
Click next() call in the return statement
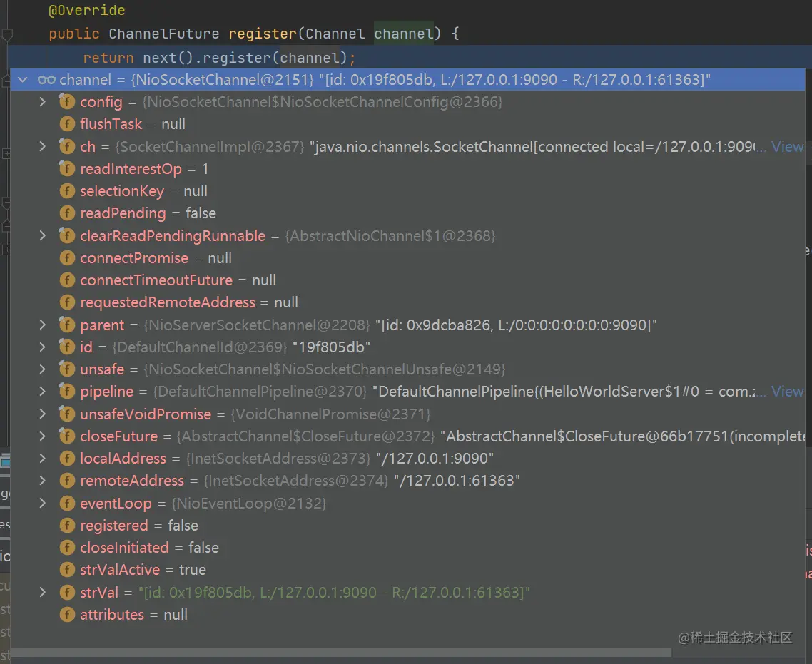168,58
